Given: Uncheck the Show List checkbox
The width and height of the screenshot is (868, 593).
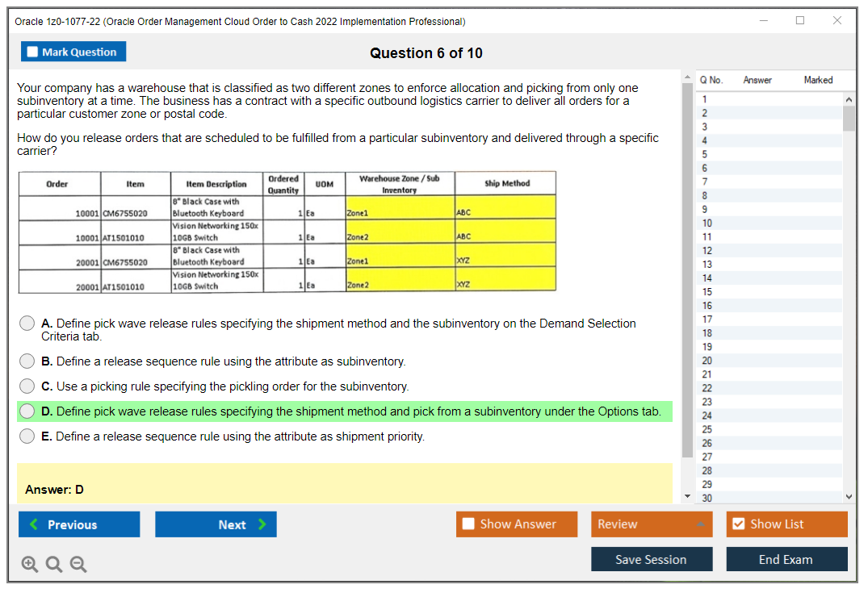Looking at the screenshot, I should 739,524.
